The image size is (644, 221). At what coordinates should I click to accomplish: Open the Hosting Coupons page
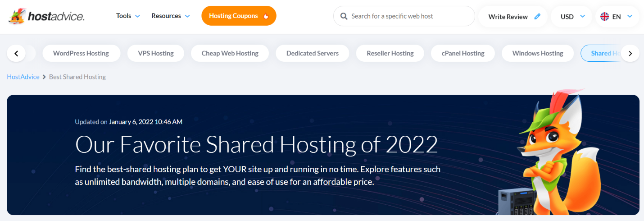coord(239,16)
